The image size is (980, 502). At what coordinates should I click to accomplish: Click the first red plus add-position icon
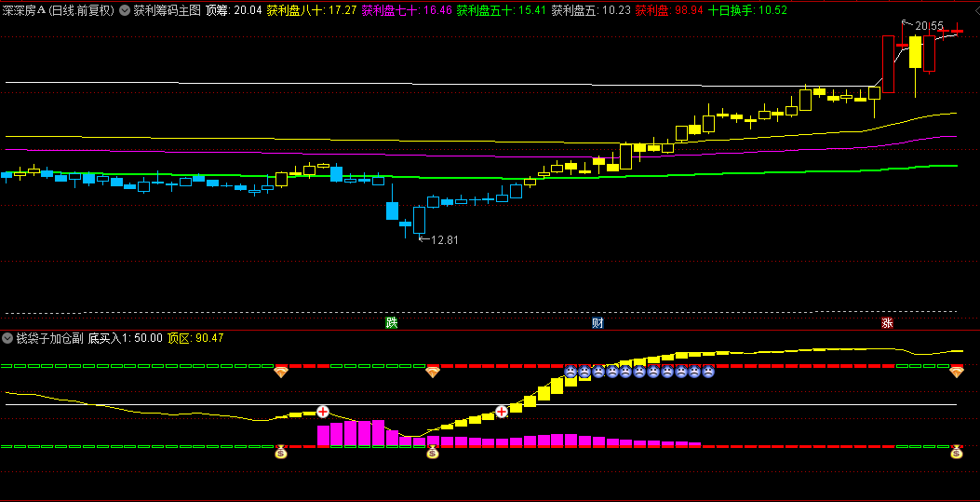coord(323,412)
